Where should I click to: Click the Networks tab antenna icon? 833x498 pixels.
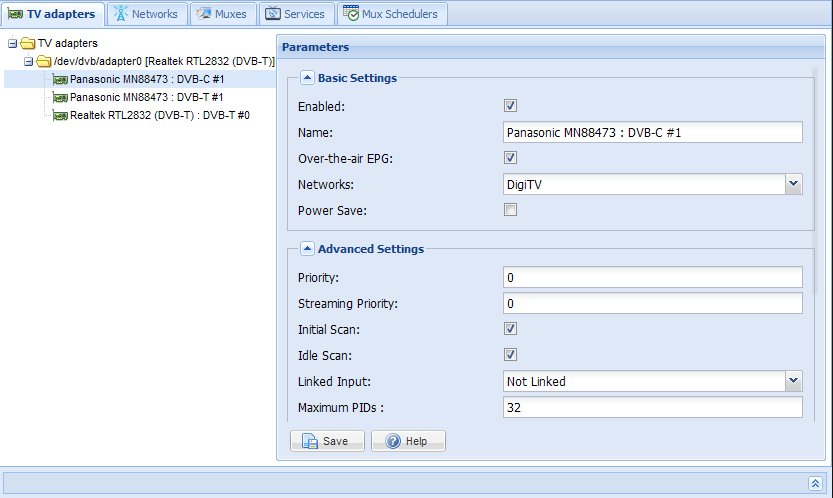(121, 13)
